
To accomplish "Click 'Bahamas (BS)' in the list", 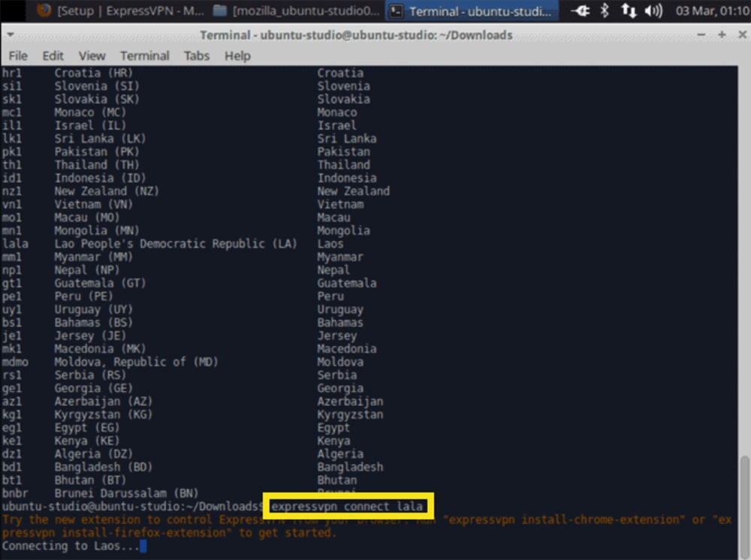I will (x=93, y=323).
